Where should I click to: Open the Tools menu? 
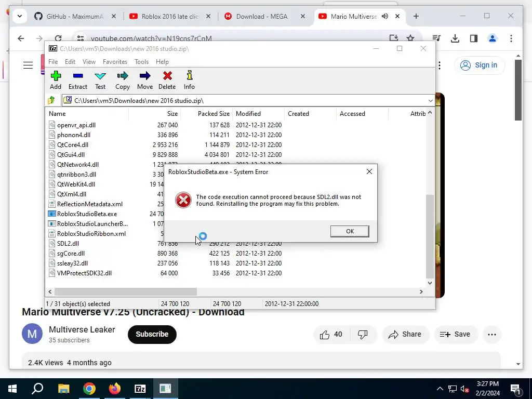(x=141, y=62)
